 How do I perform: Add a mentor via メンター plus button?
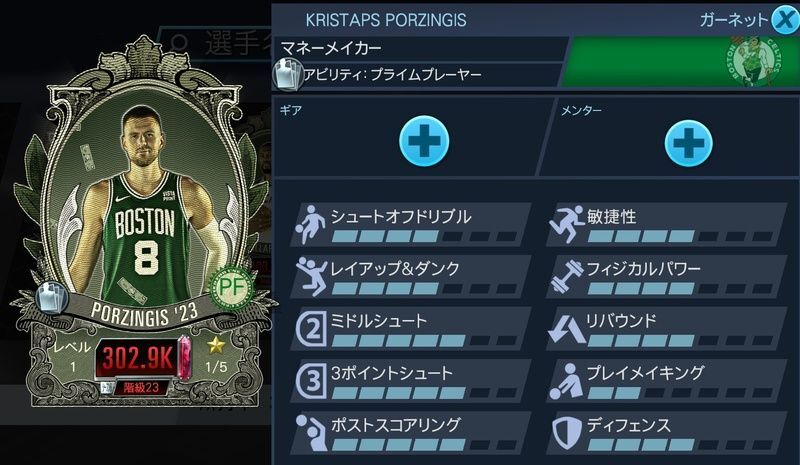click(x=688, y=143)
